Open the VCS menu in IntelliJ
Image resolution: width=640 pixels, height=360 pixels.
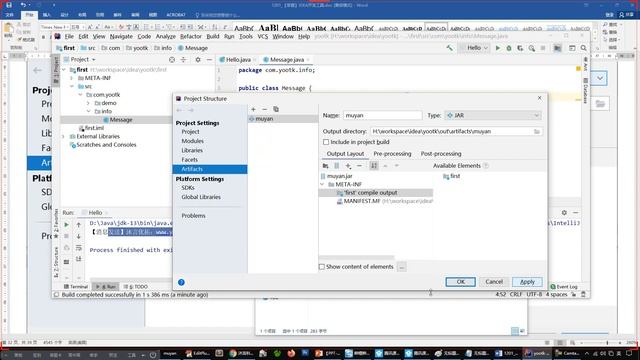(262, 36)
